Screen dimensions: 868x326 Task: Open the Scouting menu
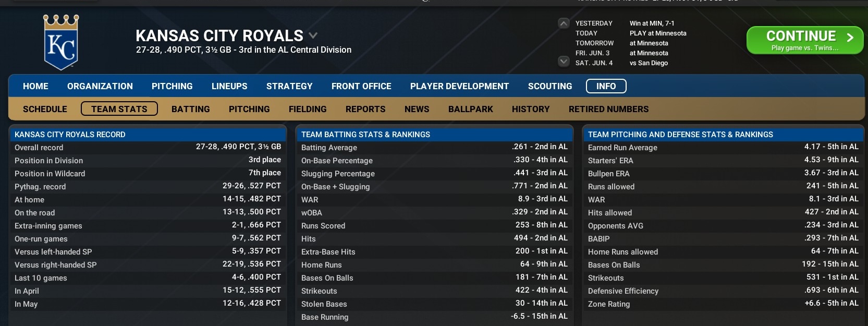(x=550, y=86)
